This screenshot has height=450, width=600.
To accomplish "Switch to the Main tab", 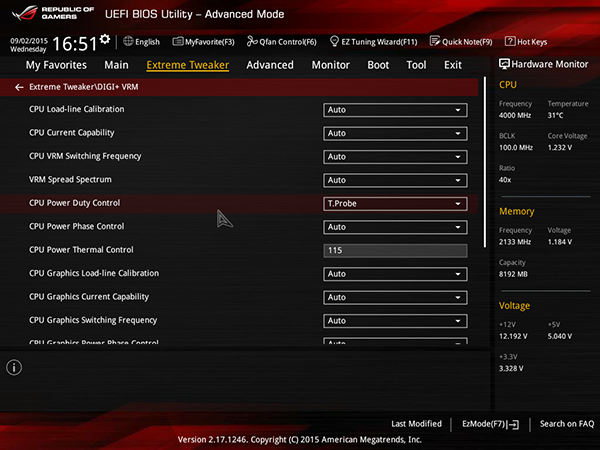I will pos(116,65).
